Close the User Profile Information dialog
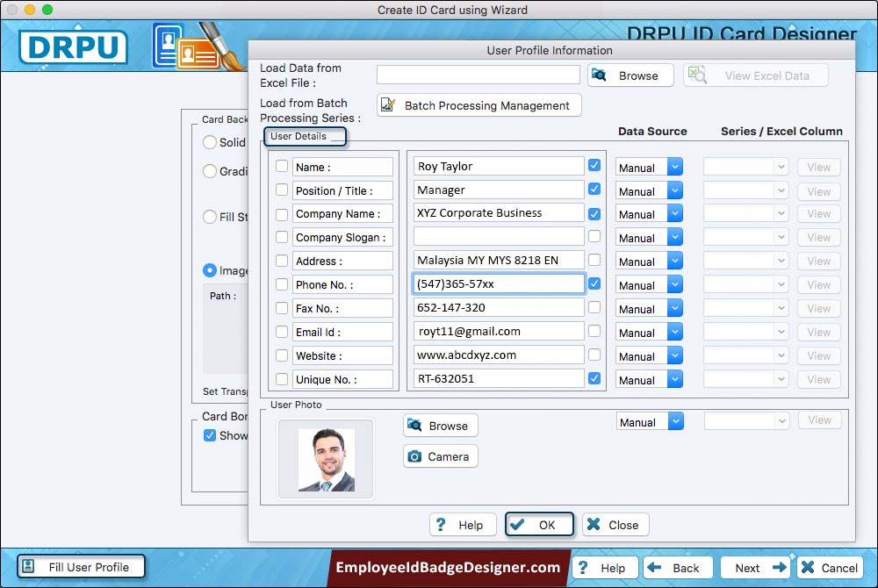 click(x=615, y=525)
